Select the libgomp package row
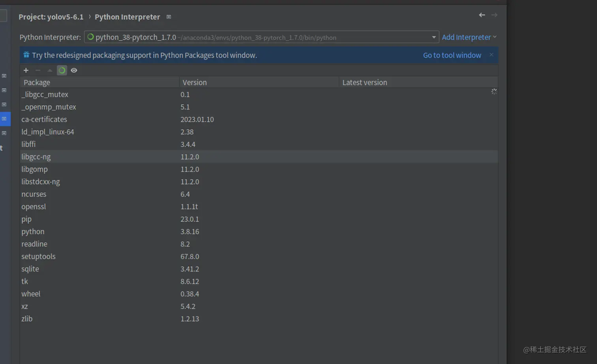597x364 pixels. click(x=259, y=169)
